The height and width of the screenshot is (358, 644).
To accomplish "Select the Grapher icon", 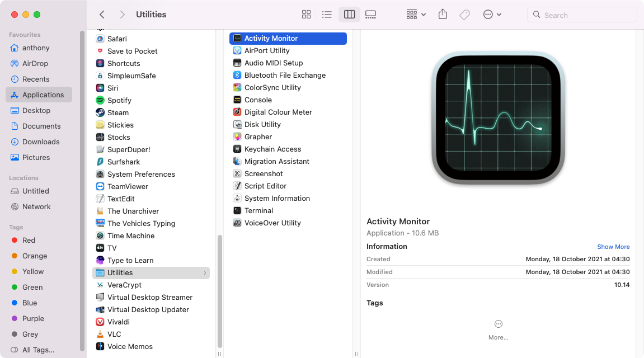I will coord(237,136).
